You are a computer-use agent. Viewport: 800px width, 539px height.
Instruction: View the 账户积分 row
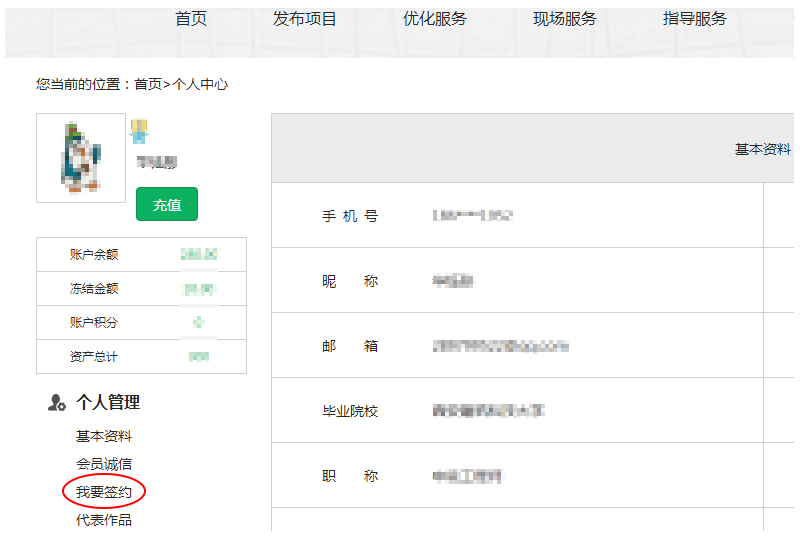(x=141, y=323)
